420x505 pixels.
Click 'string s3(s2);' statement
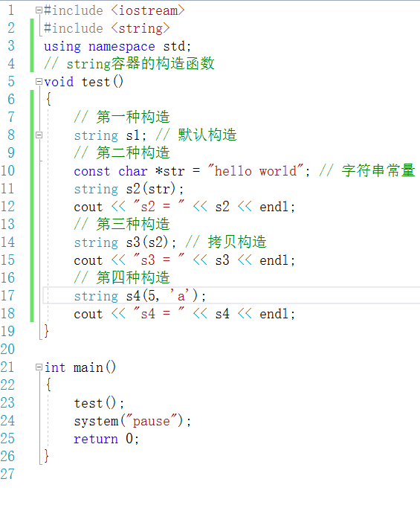tap(125, 242)
